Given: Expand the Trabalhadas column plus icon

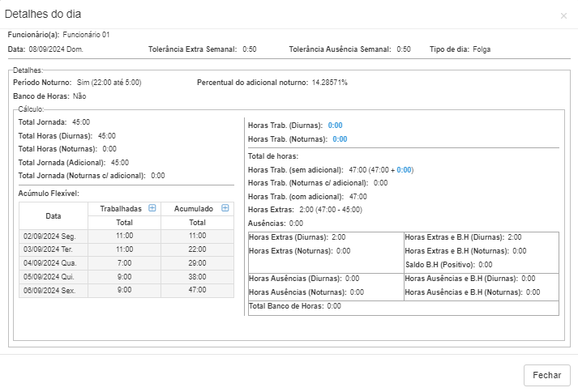Looking at the screenshot, I should coord(152,208).
